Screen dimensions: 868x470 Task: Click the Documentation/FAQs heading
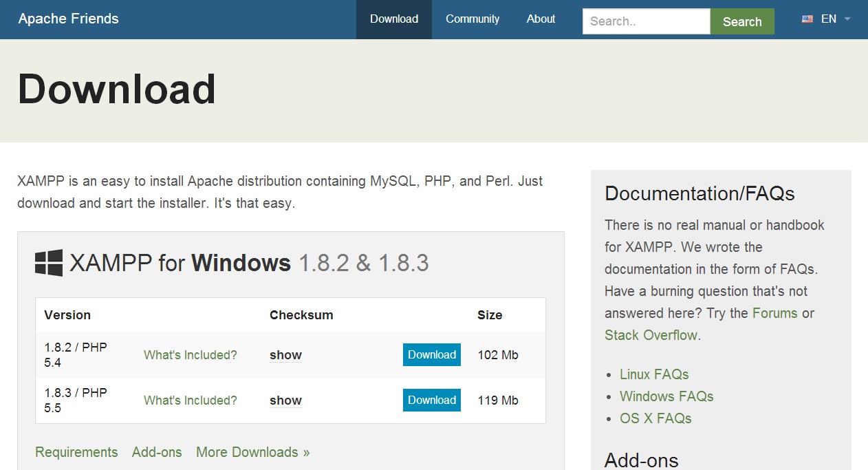tap(699, 193)
